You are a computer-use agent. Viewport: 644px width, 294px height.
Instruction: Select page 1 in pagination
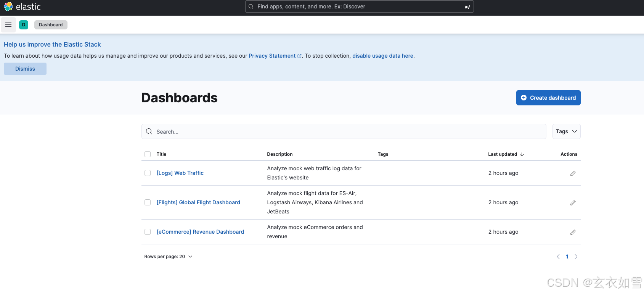(x=567, y=257)
